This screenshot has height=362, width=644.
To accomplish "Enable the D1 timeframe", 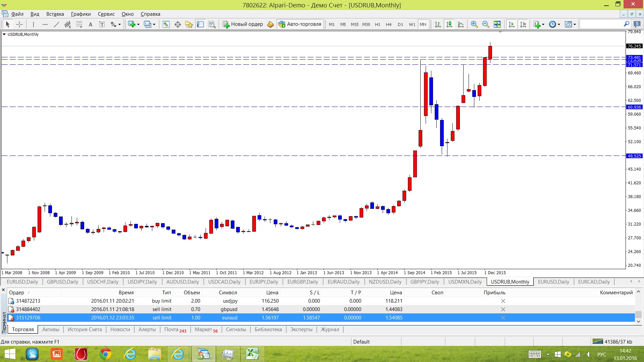I will pyautogui.click(x=400, y=24).
